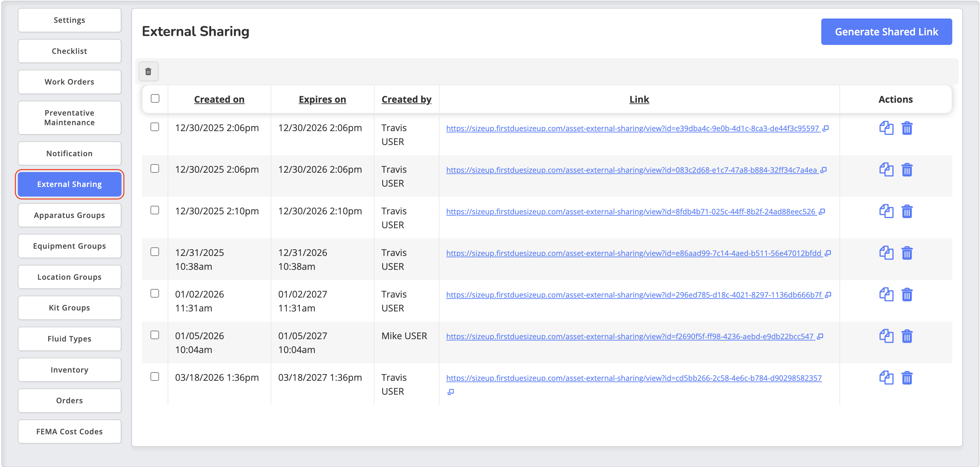
Task: Delete the shared link ending 56e47012bfdd
Action: coord(907,253)
